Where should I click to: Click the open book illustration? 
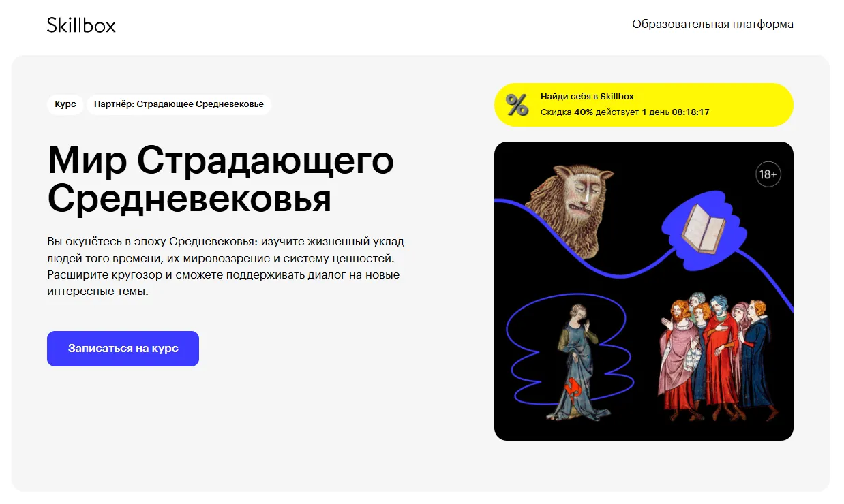coord(704,230)
